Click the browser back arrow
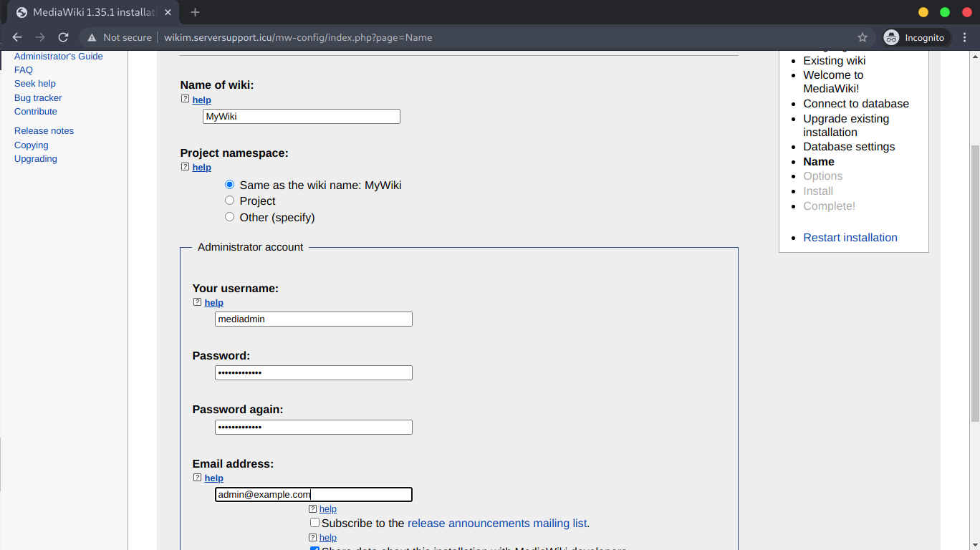Image resolution: width=980 pixels, height=550 pixels. pyautogui.click(x=17, y=37)
